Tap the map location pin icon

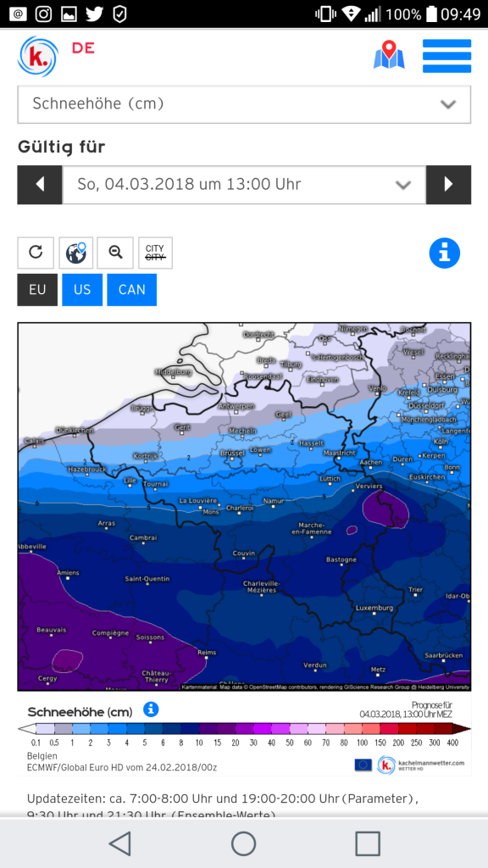pos(389,55)
